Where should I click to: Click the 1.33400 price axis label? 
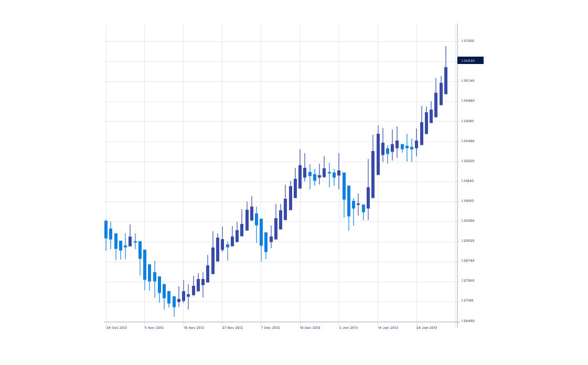pyautogui.click(x=468, y=141)
